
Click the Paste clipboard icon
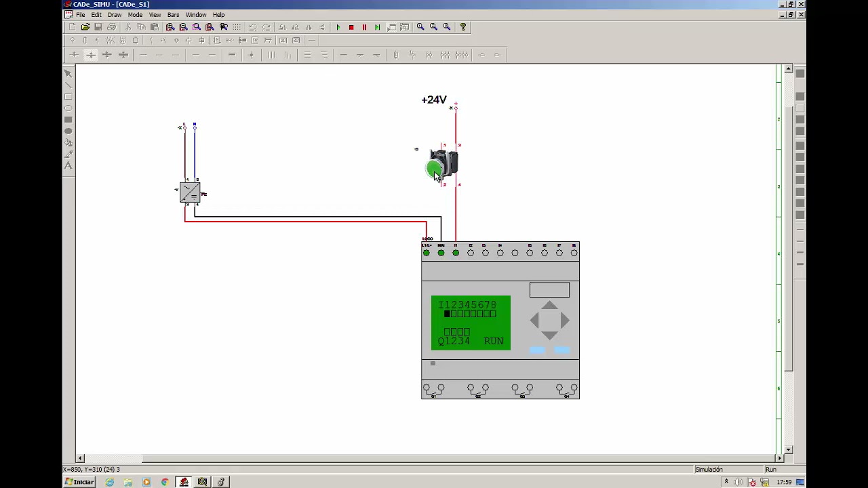coord(155,27)
